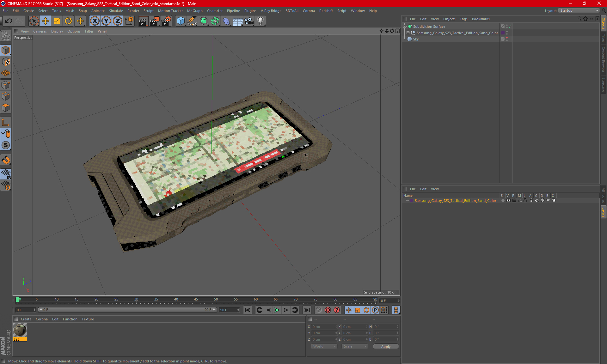Click frame 45 on timeline ruler
607x364 pixels.
point(196,300)
